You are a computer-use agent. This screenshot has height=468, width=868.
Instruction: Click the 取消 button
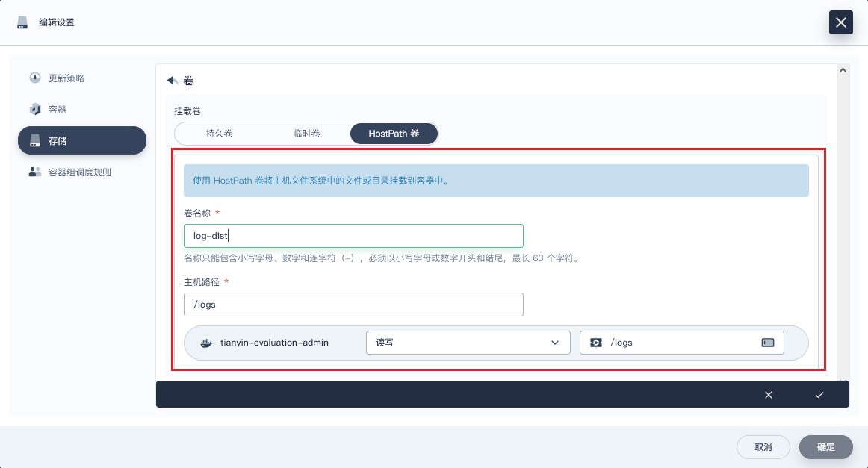(x=763, y=447)
